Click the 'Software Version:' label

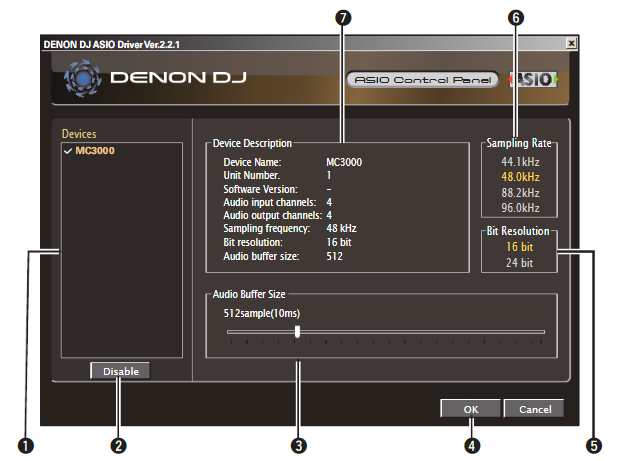[x=261, y=189]
